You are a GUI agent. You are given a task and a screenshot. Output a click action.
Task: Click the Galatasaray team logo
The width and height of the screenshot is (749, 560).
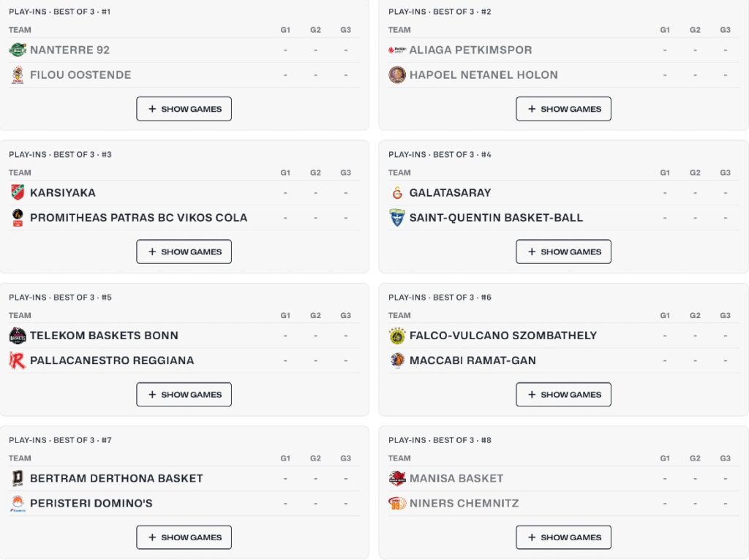(397, 192)
